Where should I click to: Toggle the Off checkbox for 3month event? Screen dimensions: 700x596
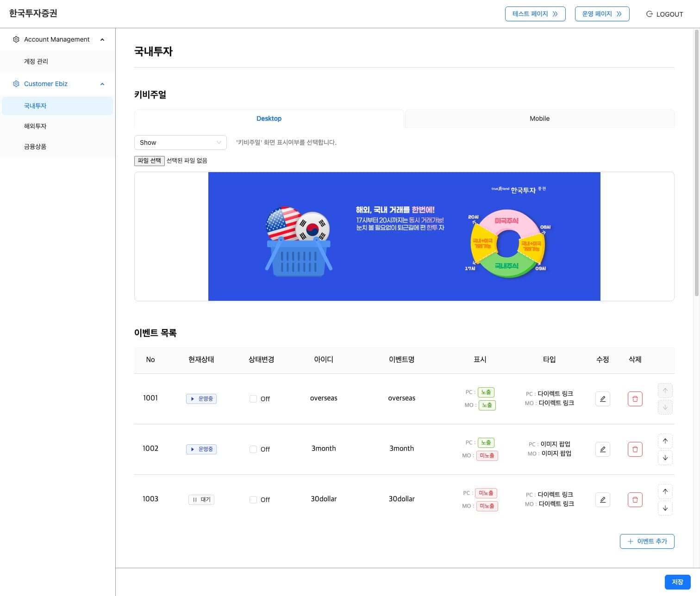253,449
